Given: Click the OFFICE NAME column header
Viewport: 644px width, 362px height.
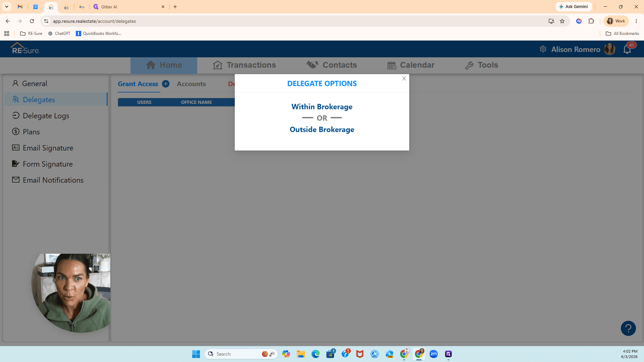Looking at the screenshot, I should coord(196,102).
